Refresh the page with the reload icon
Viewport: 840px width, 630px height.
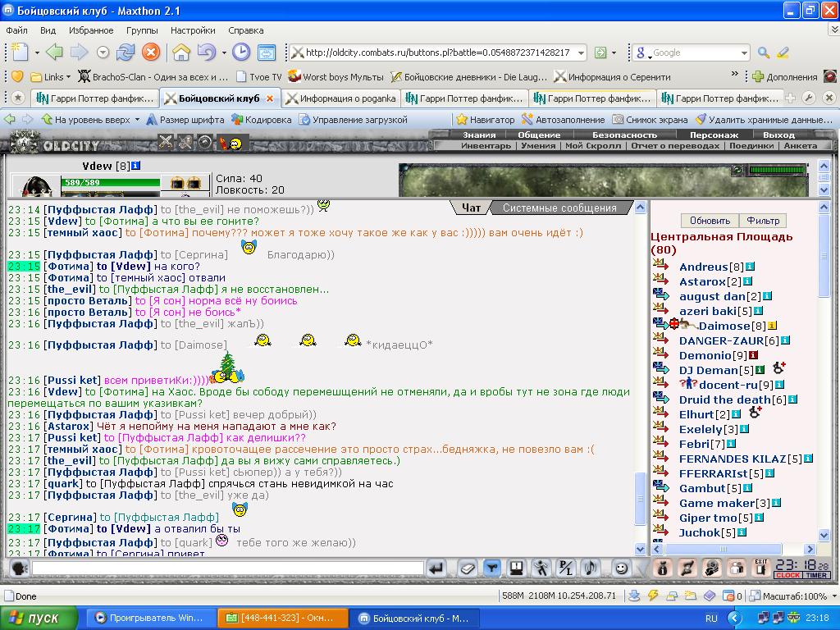click(x=126, y=52)
